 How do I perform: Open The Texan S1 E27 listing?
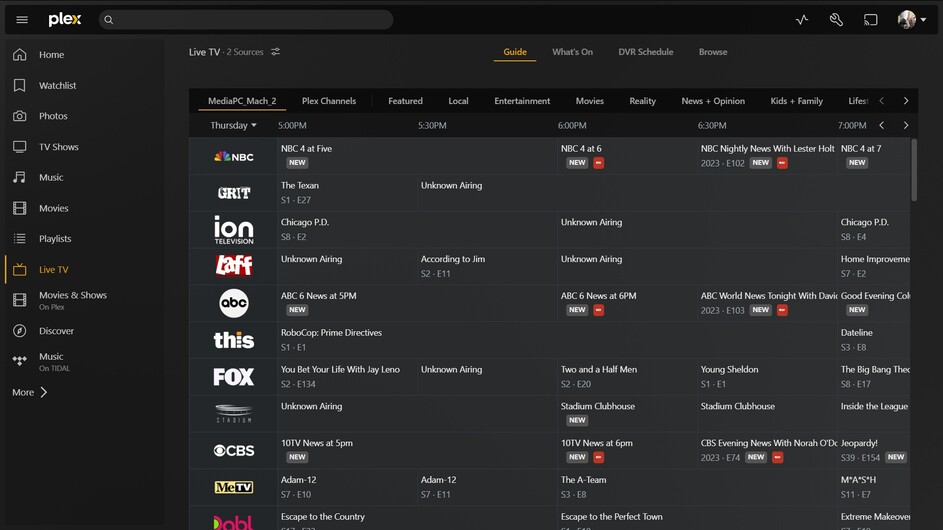tap(348, 193)
